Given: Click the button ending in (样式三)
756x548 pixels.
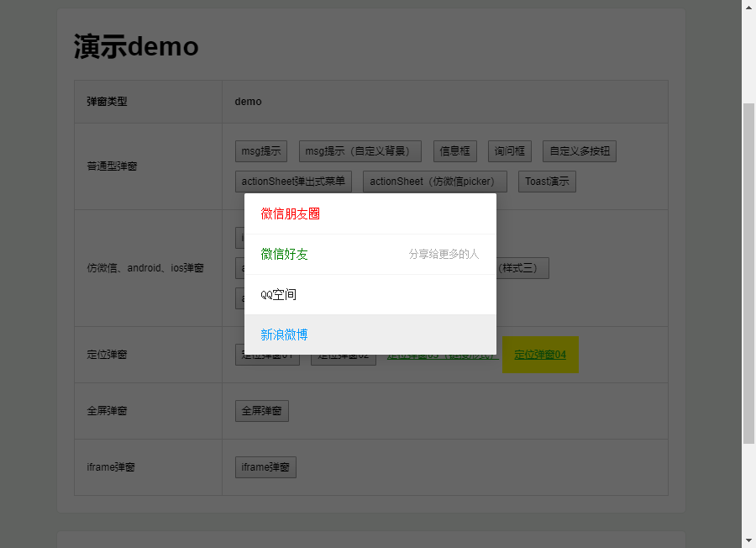Looking at the screenshot, I should click(x=522, y=268).
